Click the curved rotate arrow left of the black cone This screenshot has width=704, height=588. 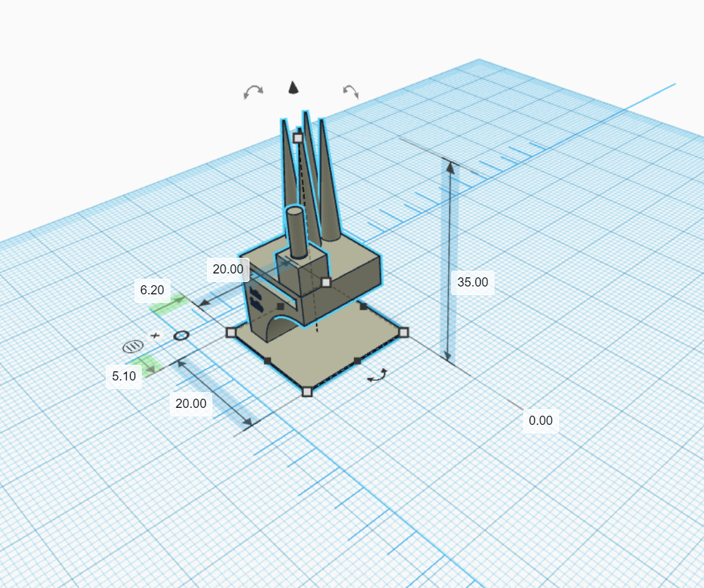(253, 91)
